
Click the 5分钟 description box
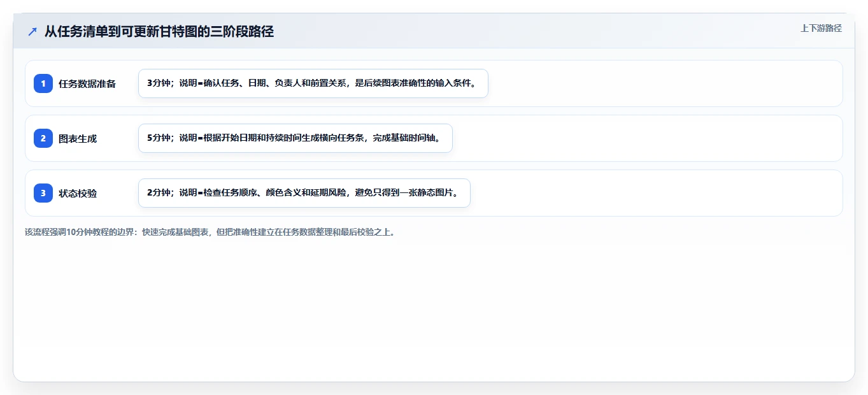(x=295, y=138)
